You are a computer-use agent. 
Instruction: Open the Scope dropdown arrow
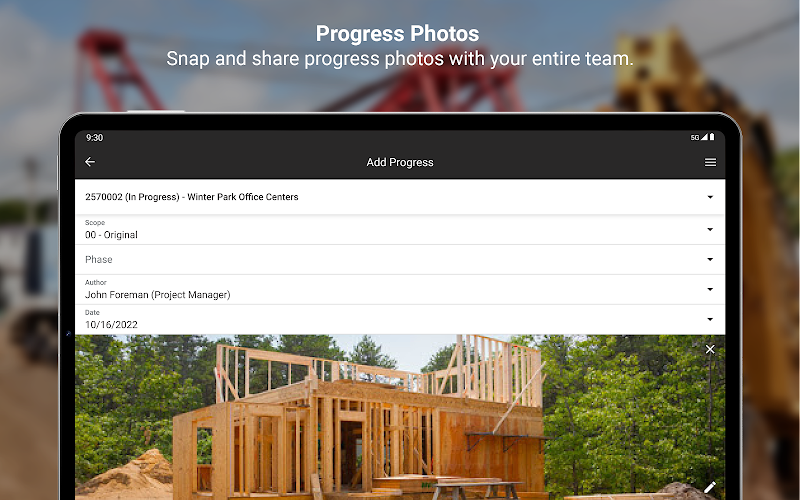pos(710,229)
